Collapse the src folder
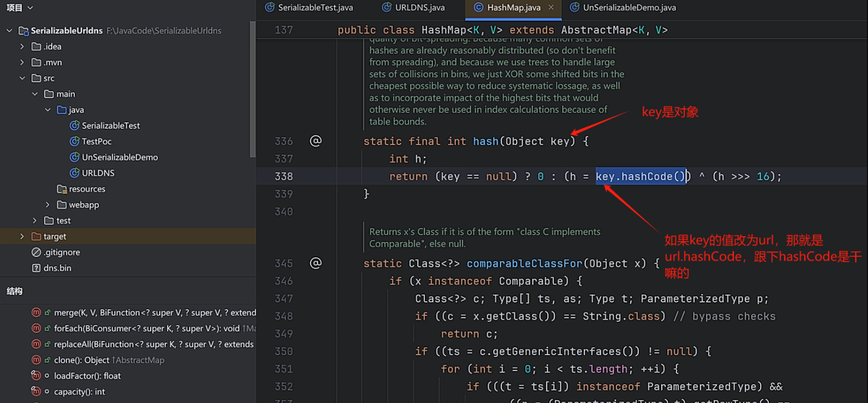Image resolution: width=868 pixels, height=403 pixels. 22,78
